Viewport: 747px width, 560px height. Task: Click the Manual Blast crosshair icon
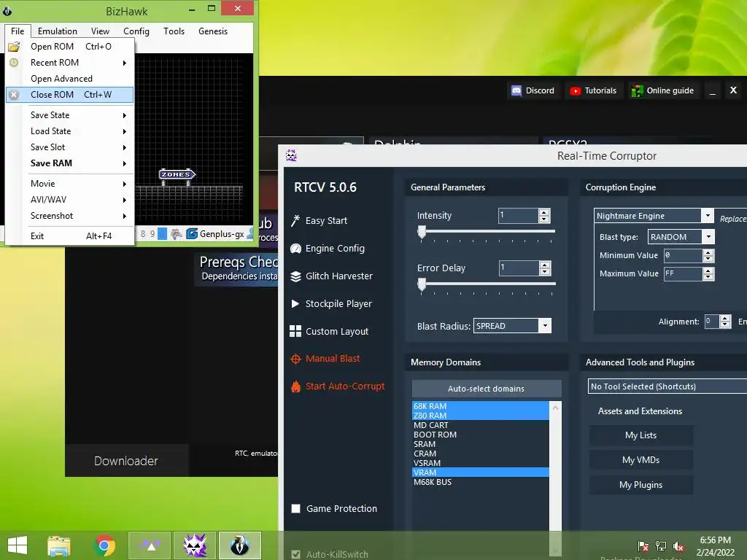[295, 359]
